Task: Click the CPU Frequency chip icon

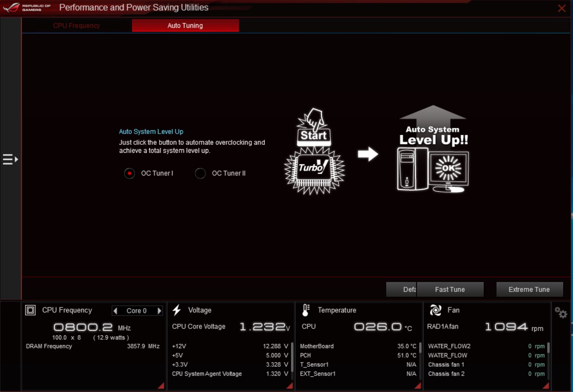Action: pos(30,310)
